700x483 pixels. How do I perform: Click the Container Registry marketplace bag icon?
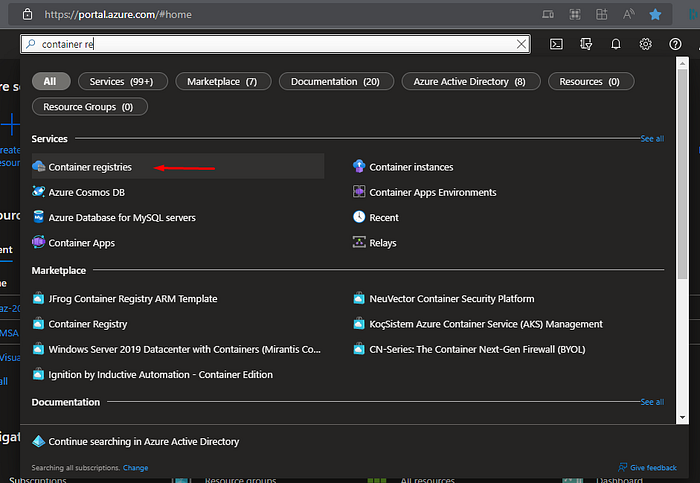click(38, 324)
